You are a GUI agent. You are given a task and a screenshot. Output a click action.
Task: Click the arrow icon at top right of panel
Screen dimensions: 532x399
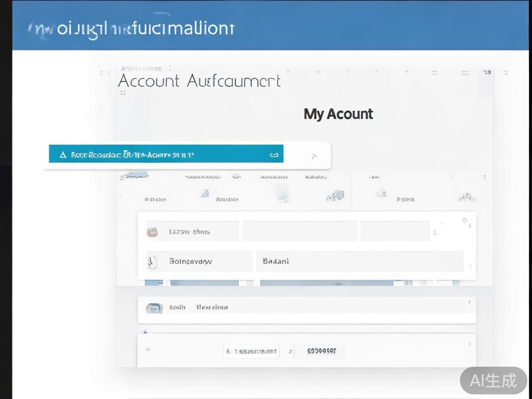(487, 72)
